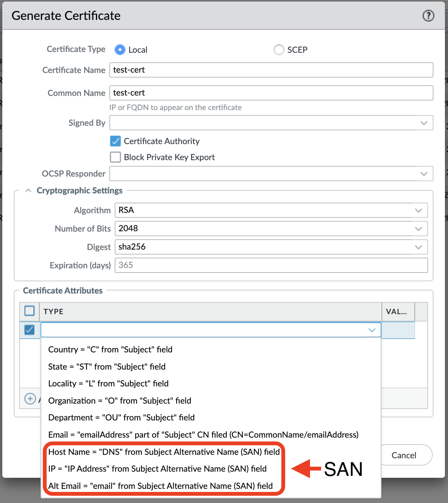Viewport: 448px width, 503px height.
Task: Open the Signed By dropdown
Action: tap(424, 123)
